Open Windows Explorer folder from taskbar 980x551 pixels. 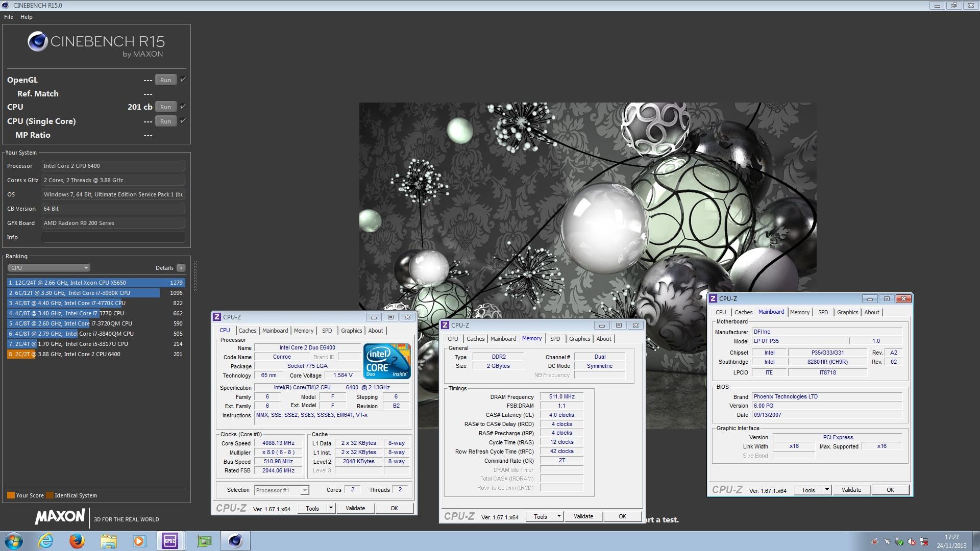click(x=108, y=541)
